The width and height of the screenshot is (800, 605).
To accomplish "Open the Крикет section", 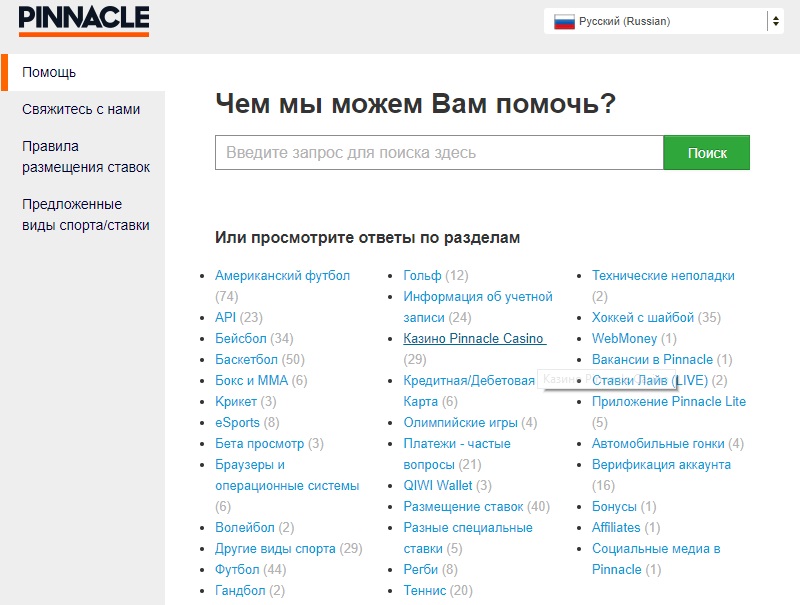I will 236,401.
